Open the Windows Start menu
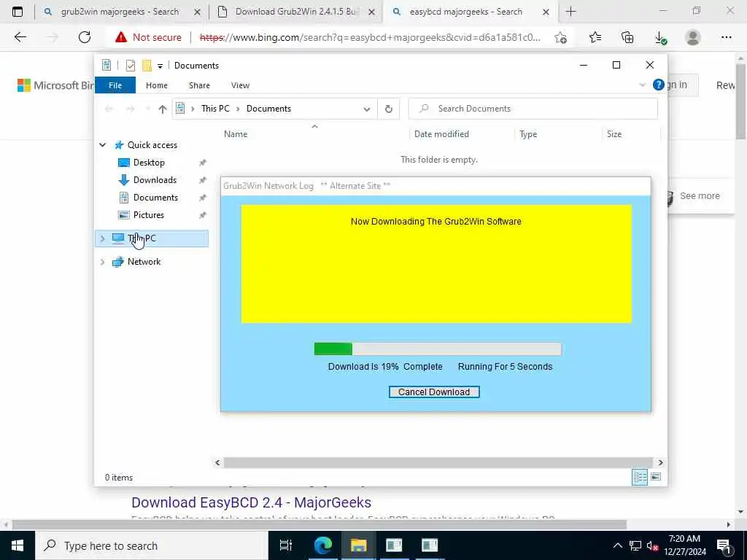This screenshot has height=560, width=747. click(18, 545)
